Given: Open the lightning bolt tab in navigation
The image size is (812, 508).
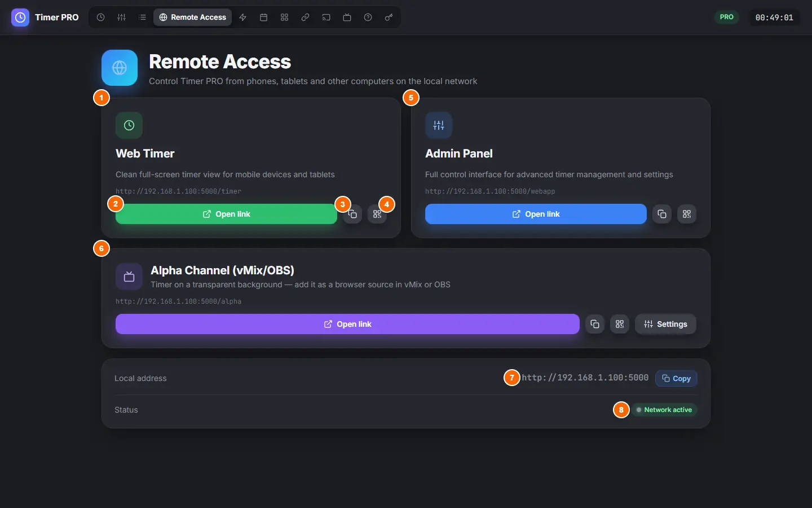Looking at the screenshot, I should pyautogui.click(x=242, y=17).
